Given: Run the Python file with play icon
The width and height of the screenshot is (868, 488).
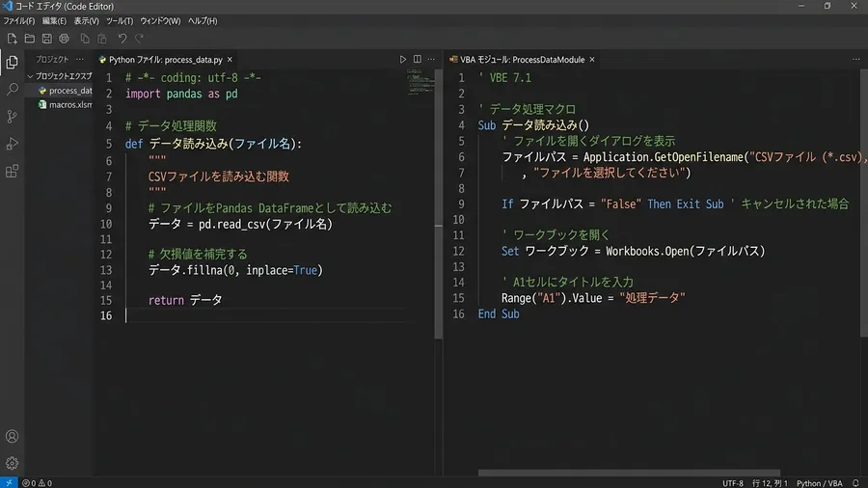Looking at the screenshot, I should point(402,59).
